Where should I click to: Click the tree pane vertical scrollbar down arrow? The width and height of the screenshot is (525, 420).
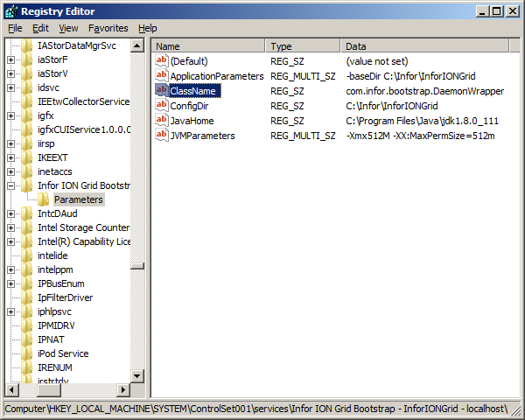coord(137,375)
